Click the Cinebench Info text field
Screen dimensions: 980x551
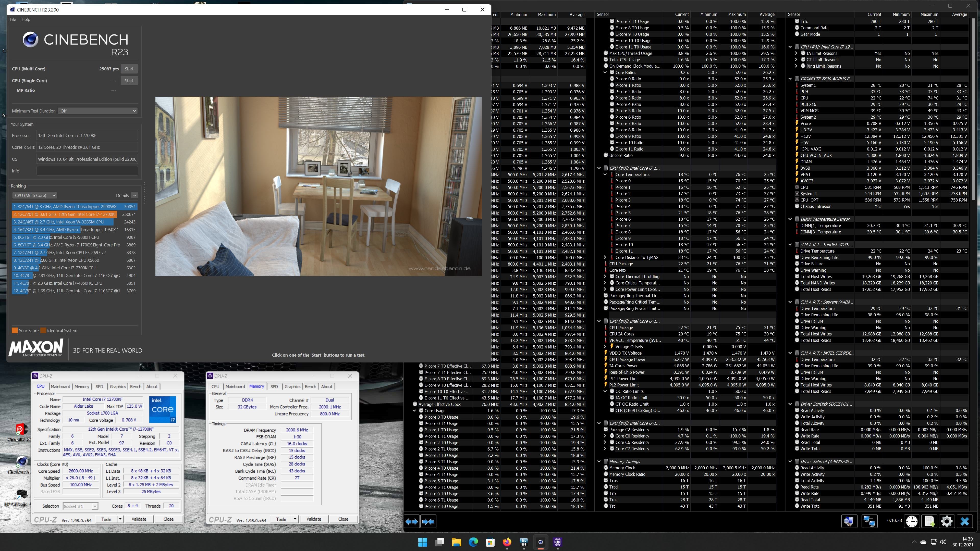click(x=87, y=171)
